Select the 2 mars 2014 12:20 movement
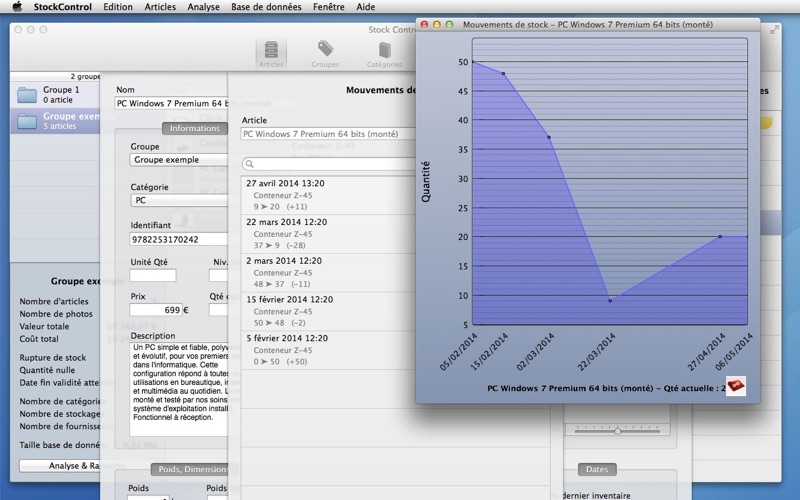Screen dimensions: 800x500 tap(329, 272)
